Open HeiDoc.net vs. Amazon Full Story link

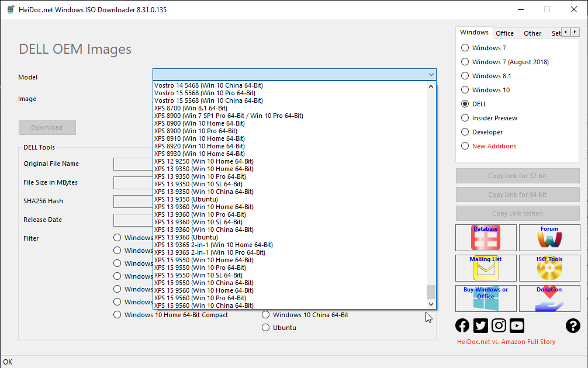pyautogui.click(x=506, y=342)
